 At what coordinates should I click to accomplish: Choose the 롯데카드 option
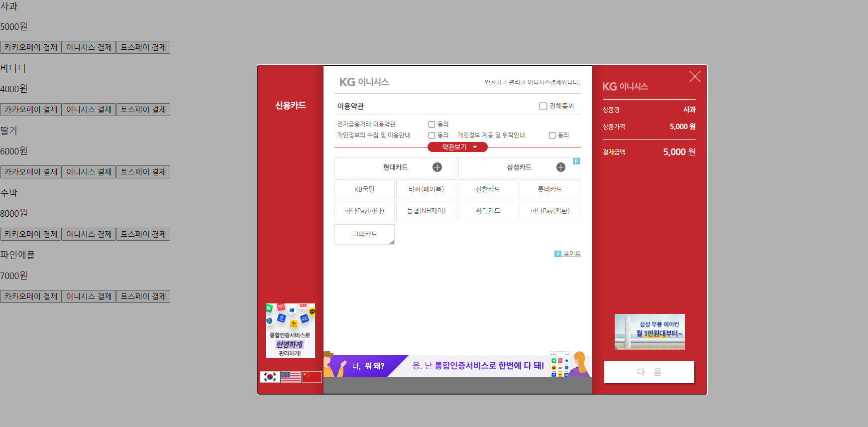(x=550, y=189)
